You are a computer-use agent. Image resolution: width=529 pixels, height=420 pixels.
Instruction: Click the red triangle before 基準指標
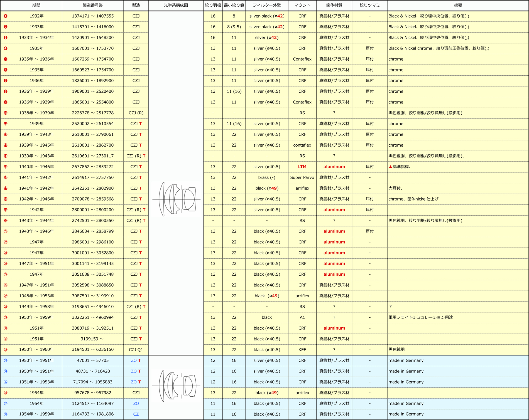coord(390,167)
